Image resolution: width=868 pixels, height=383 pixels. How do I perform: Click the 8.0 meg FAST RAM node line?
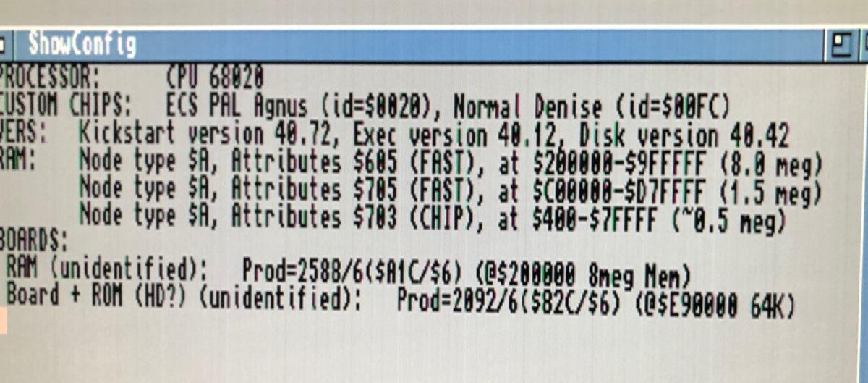pos(450,164)
